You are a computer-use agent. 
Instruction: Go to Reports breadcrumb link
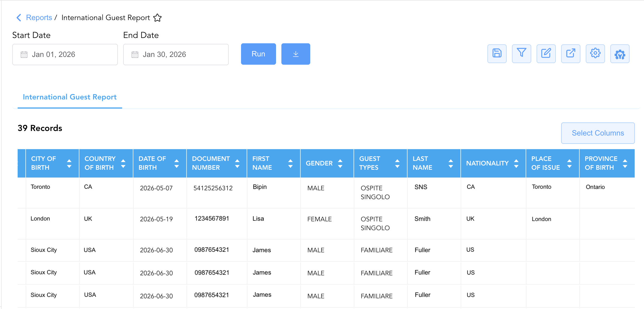pos(39,18)
